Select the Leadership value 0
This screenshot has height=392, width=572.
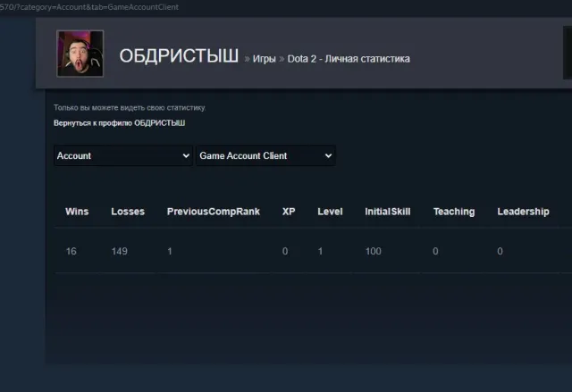pyautogui.click(x=500, y=252)
